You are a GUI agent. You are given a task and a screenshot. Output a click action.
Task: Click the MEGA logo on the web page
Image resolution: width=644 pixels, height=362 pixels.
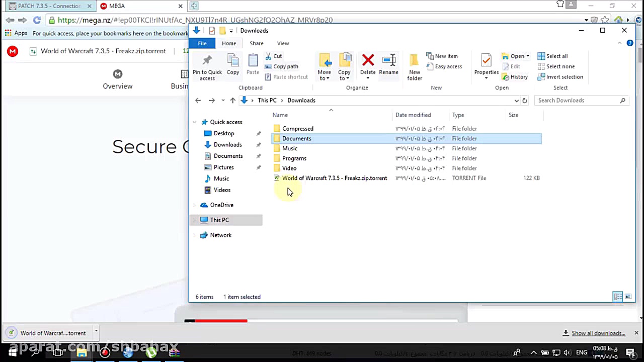click(x=13, y=51)
